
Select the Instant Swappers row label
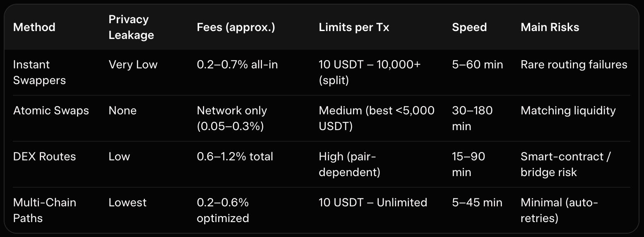point(39,73)
